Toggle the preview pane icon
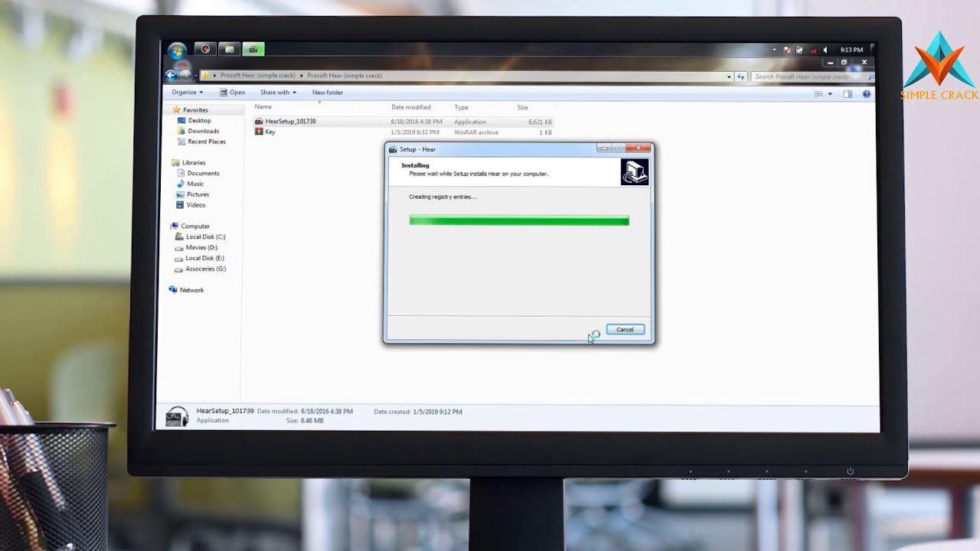 coord(848,93)
